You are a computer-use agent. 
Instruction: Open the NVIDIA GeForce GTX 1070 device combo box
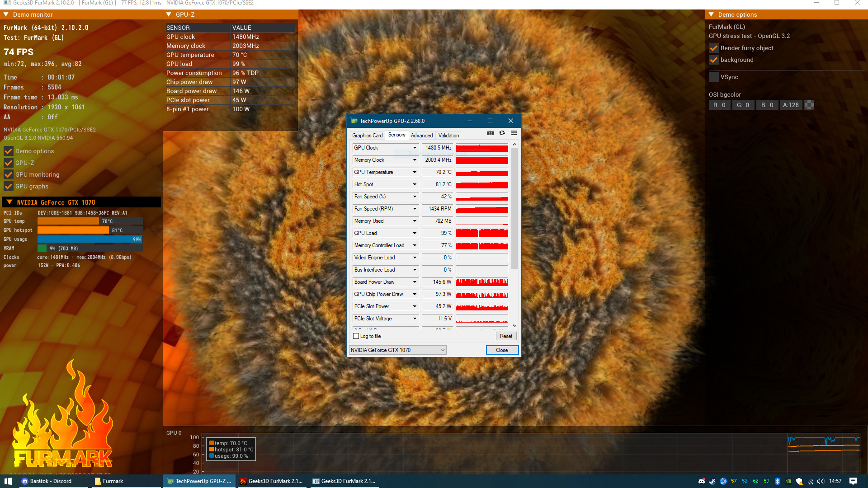click(x=398, y=350)
